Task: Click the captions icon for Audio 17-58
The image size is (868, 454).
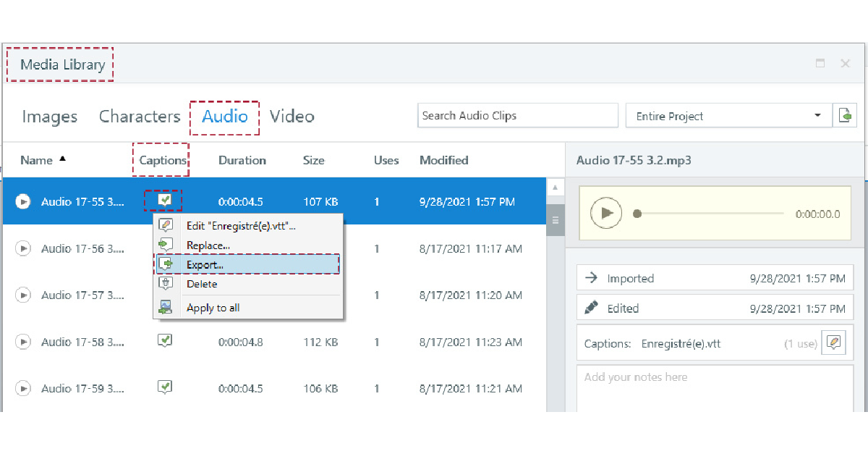Action: coord(165,340)
